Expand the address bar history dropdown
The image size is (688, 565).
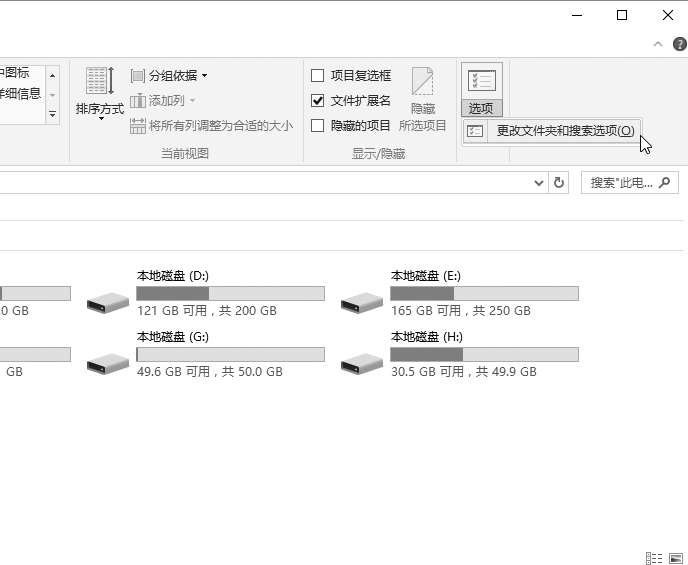click(539, 183)
